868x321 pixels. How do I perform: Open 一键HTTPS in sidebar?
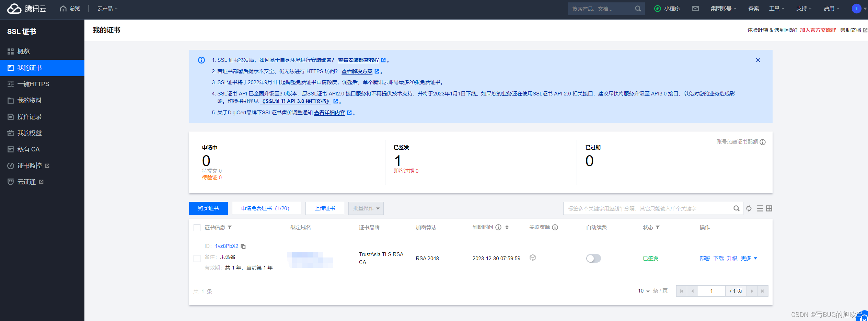pos(42,84)
